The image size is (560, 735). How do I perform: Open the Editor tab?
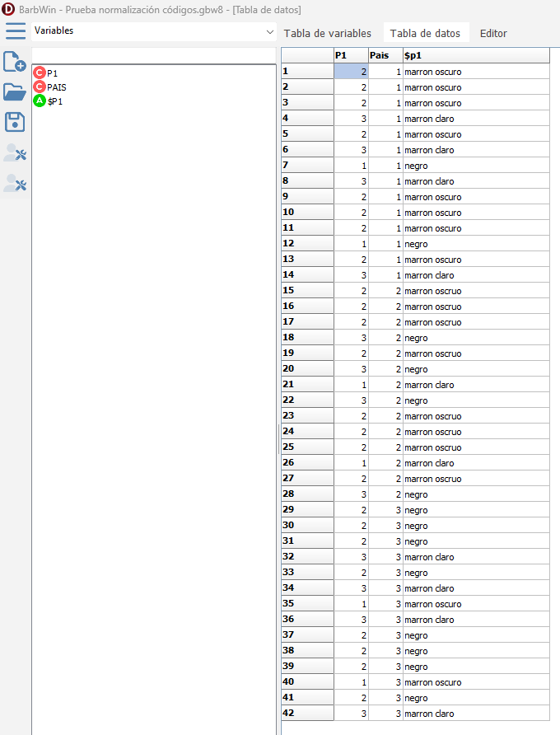click(x=493, y=34)
